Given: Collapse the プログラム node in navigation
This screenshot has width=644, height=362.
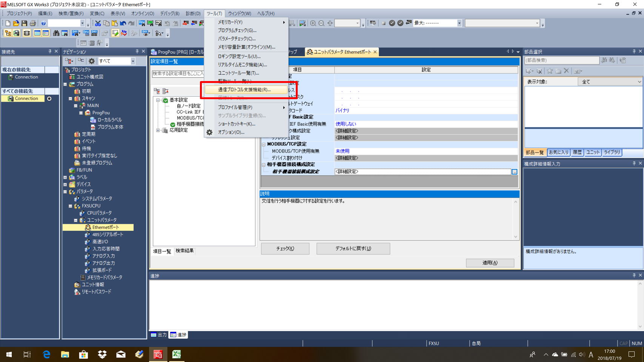Looking at the screenshot, I should click(x=65, y=84).
